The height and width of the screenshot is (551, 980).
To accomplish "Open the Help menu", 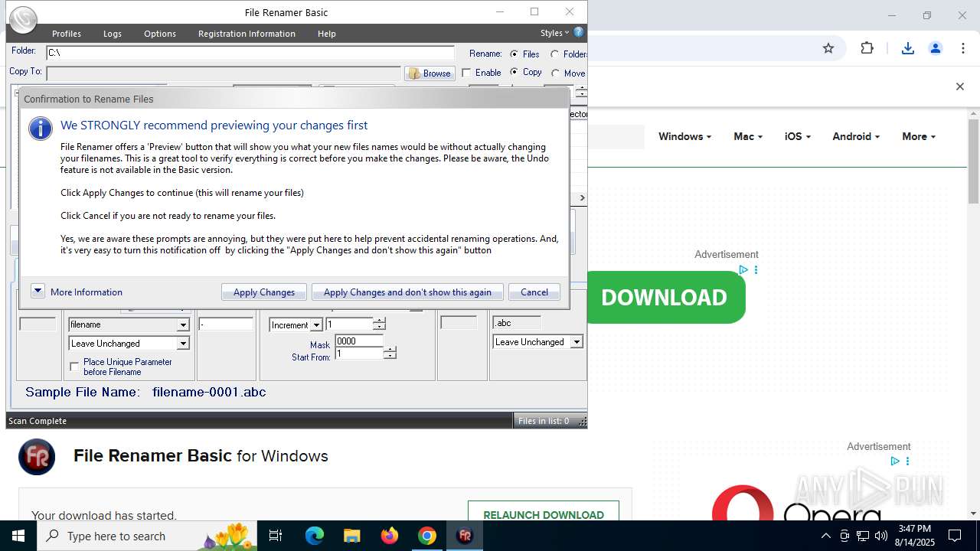I will (327, 34).
